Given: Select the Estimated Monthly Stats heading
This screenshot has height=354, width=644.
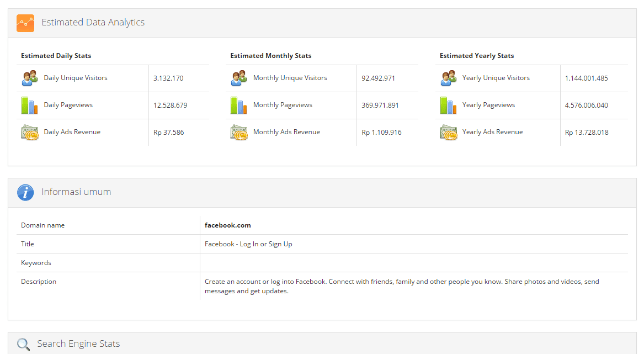Looking at the screenshot, I should tap(270, 56).
